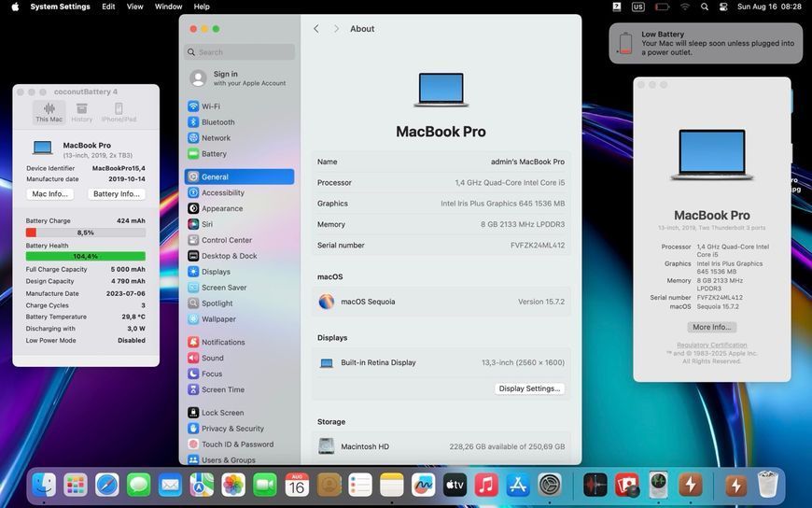Switch to iPhone/iPad tab in coconutBattery
This screenshot has width=812, height=508.
[119, 112]
